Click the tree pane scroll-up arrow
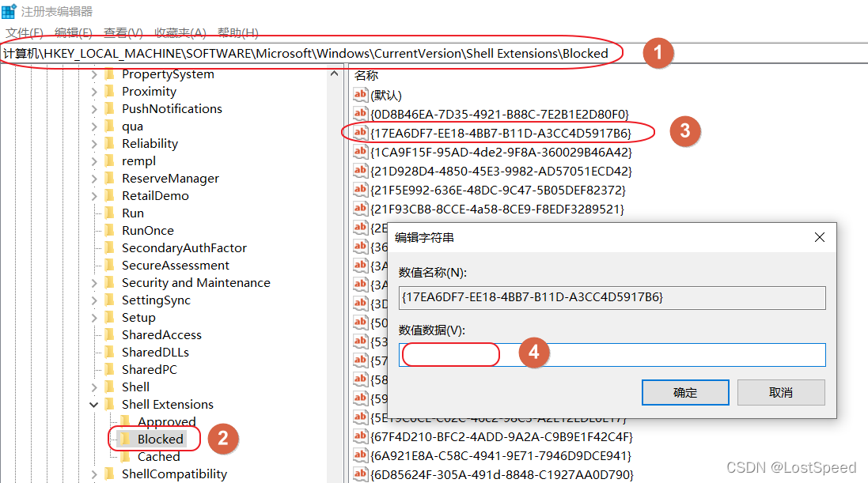Image resolution: width=868 pixels, height=483 pixels. point(334,74)
